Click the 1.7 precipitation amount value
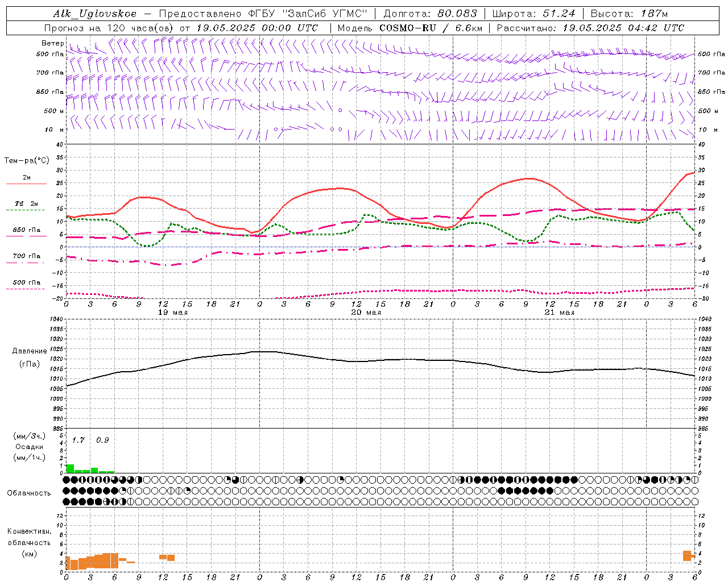The image size is (728, 582). tap(78, 440)
